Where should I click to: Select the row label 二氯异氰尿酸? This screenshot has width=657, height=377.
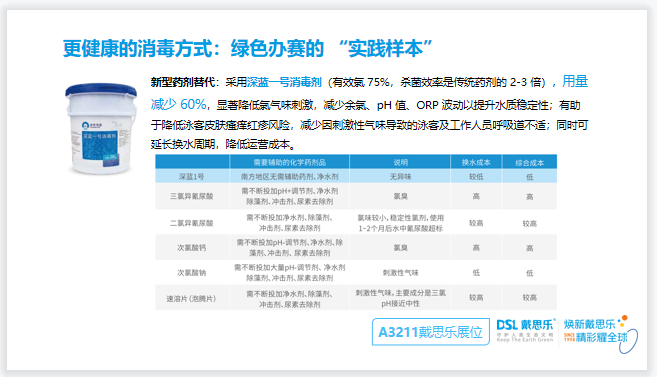tap(191, 223)
